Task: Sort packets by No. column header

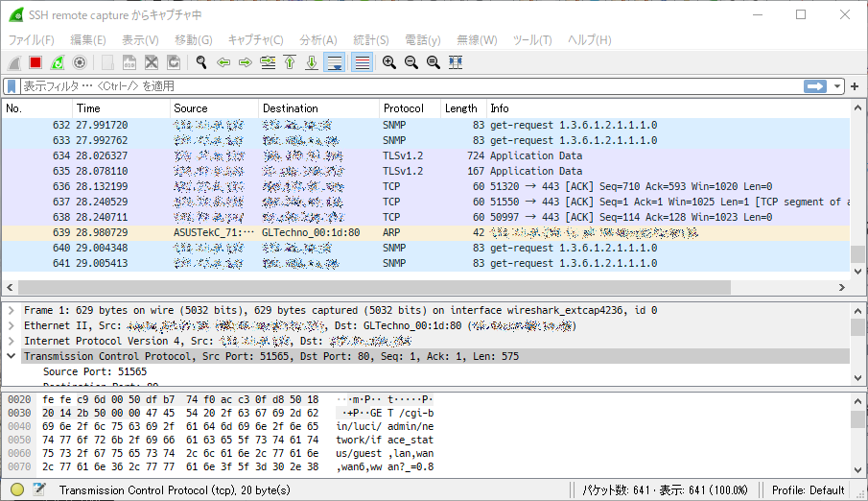Action: pyautogui.click(x=36, y=108)
